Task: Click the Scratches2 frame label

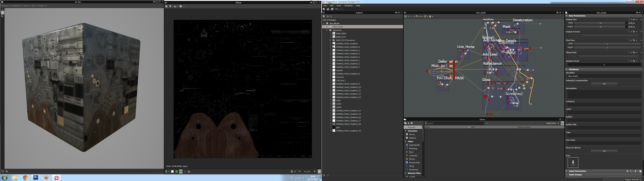Action: click(514, 94)
